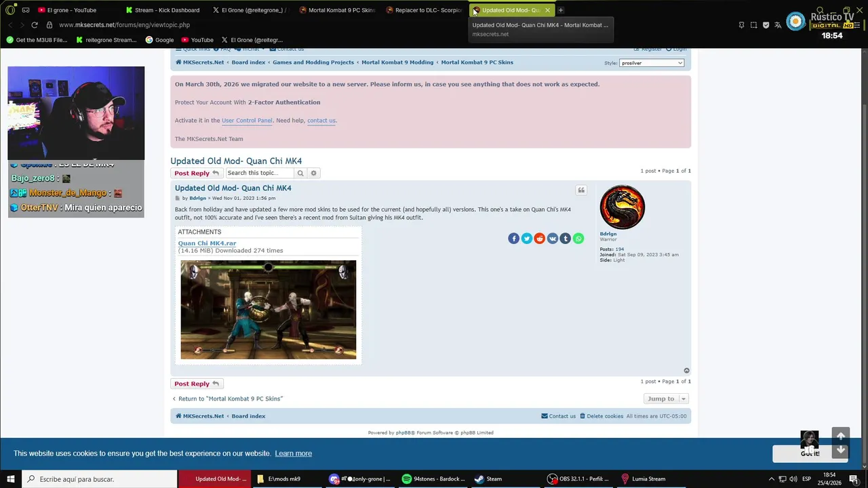The width and height of the screenshot is (868, 488).
Task: Click the top Post Reply button
Action: tap(196, 173)
